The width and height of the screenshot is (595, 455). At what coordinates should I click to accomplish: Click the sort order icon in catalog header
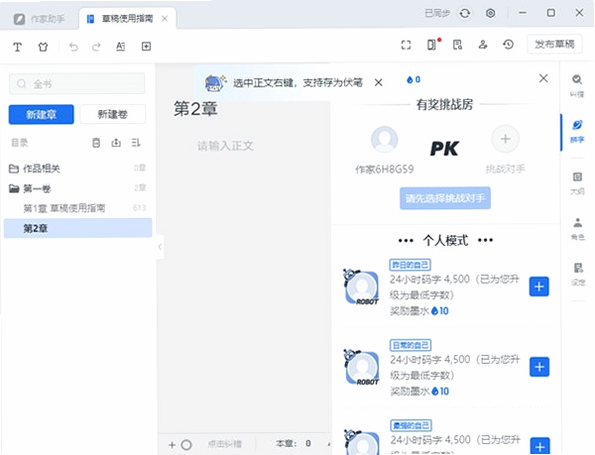tap(136, 143)
